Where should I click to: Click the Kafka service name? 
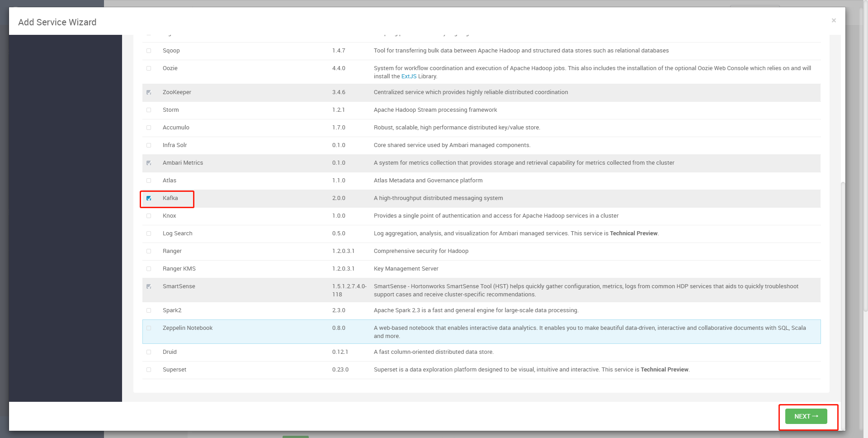pos(170,198)
